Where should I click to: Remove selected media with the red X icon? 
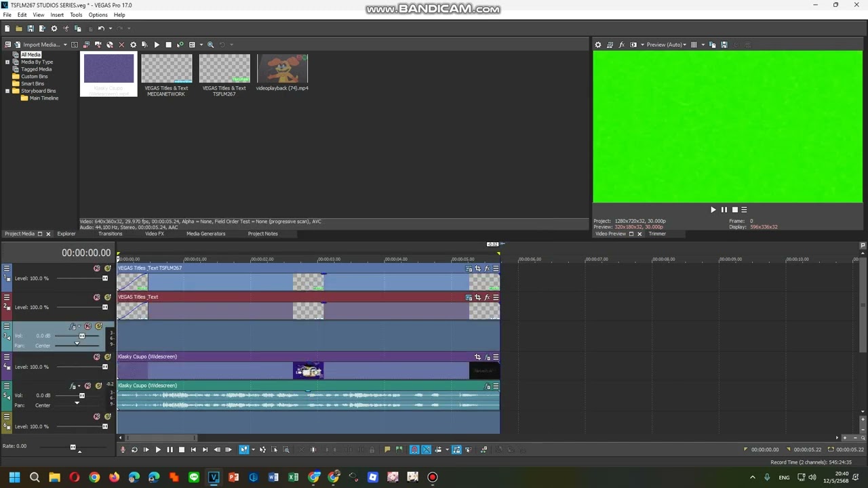tap(121, 45)
